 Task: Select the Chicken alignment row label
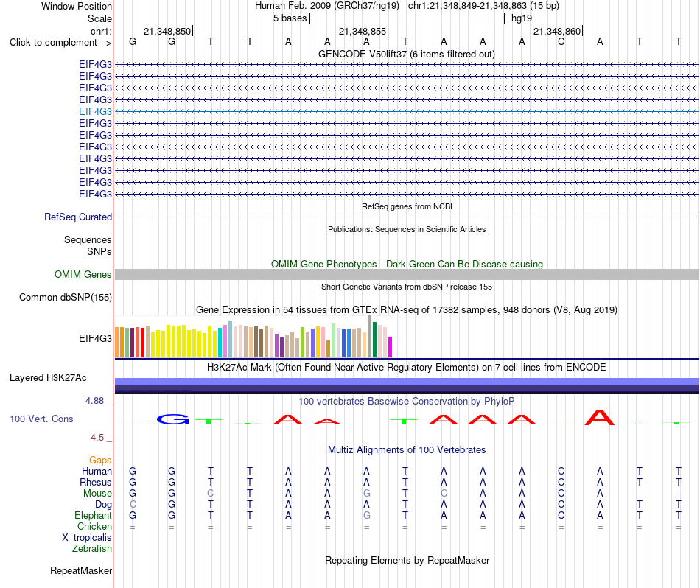coord(94,526)
